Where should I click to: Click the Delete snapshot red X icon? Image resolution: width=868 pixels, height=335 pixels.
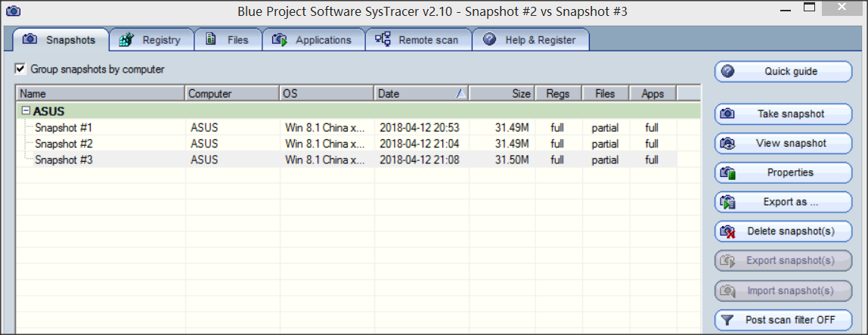point(727,231)
